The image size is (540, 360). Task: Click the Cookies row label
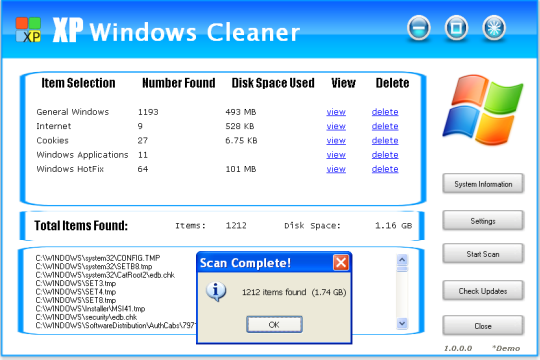(52, 141)
